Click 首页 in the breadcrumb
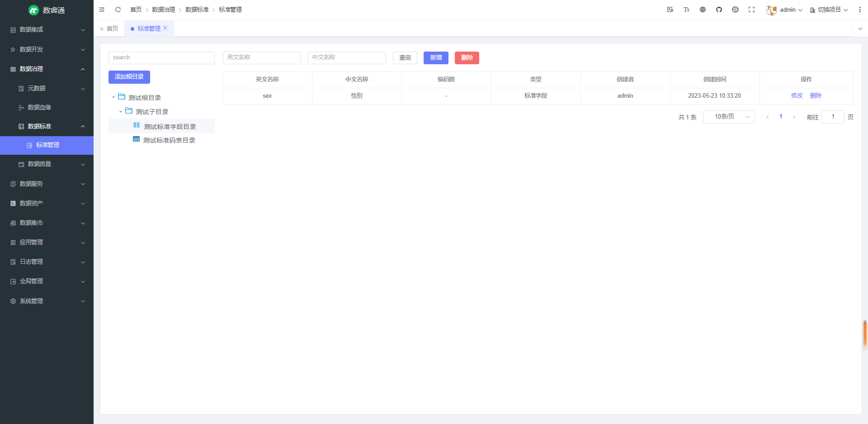 pos(136,10)
